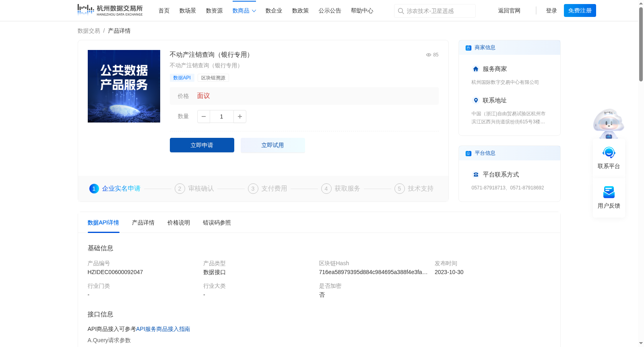Open API服务商品接入指南 link
The image size is (644, 347).
tap(163, 329)
